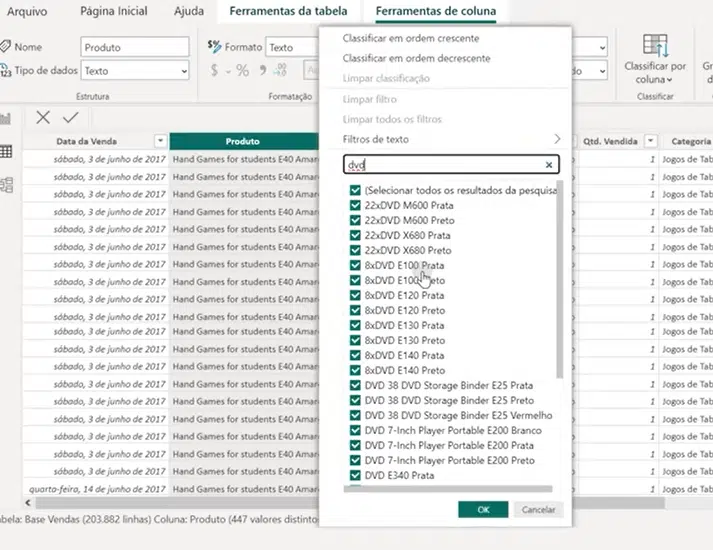Click the Produto column header
This screenshot has width=713, height=550.
click(x=244, y=141)
